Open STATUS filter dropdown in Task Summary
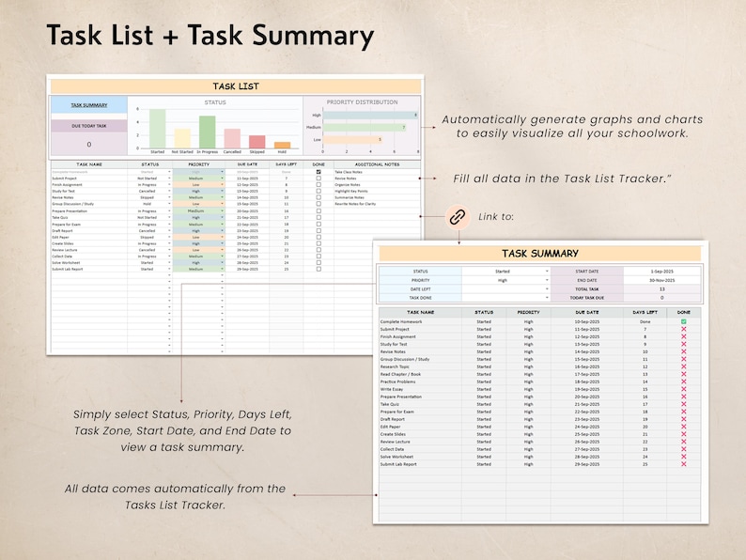 [547, 272]
